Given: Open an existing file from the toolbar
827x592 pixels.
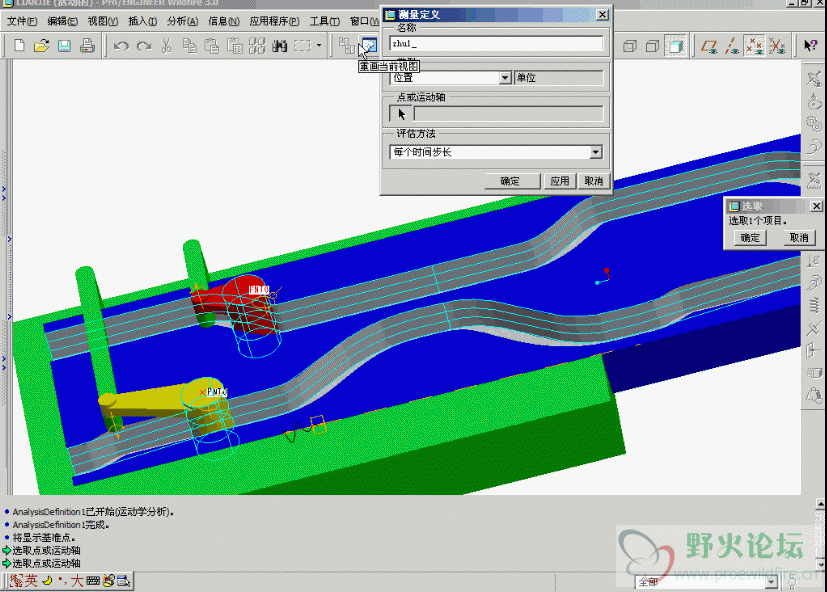Looking at the screenshot, I should pyautogui.click(x=41, y=46).
